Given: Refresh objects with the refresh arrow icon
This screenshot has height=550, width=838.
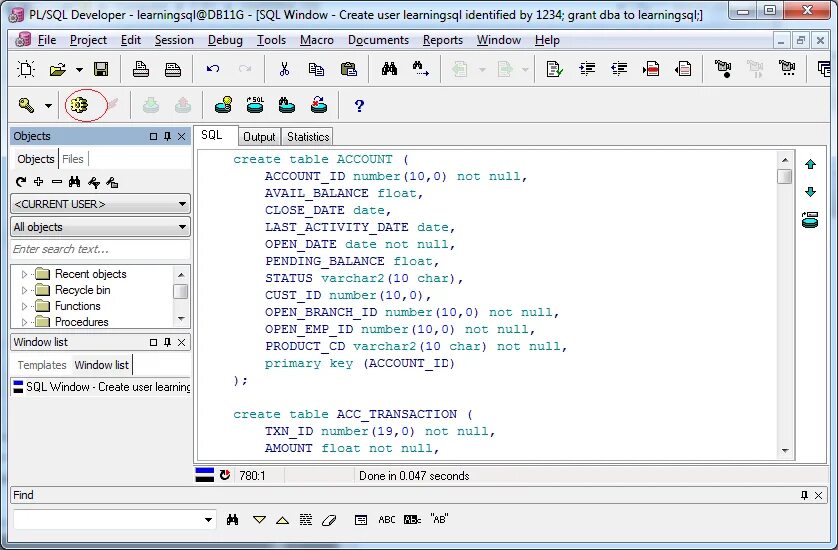Looking at the screenshot, I should [20, 182].
